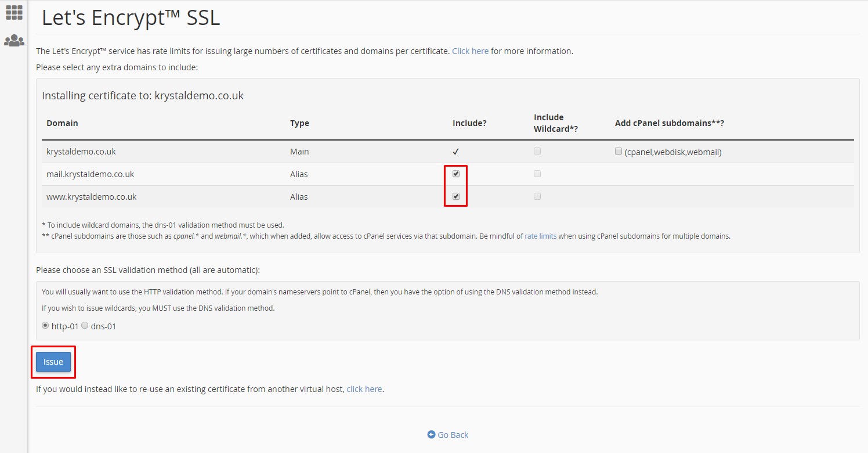Open the apps grid in the sidebar
This screenshot has width=868, height=453.
tap(13, 12)
